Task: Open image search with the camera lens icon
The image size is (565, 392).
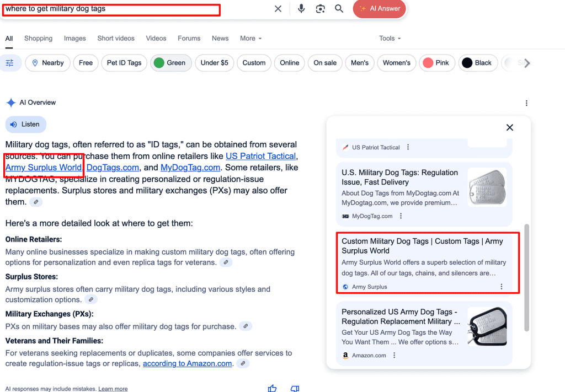Action: click(321, 9)
